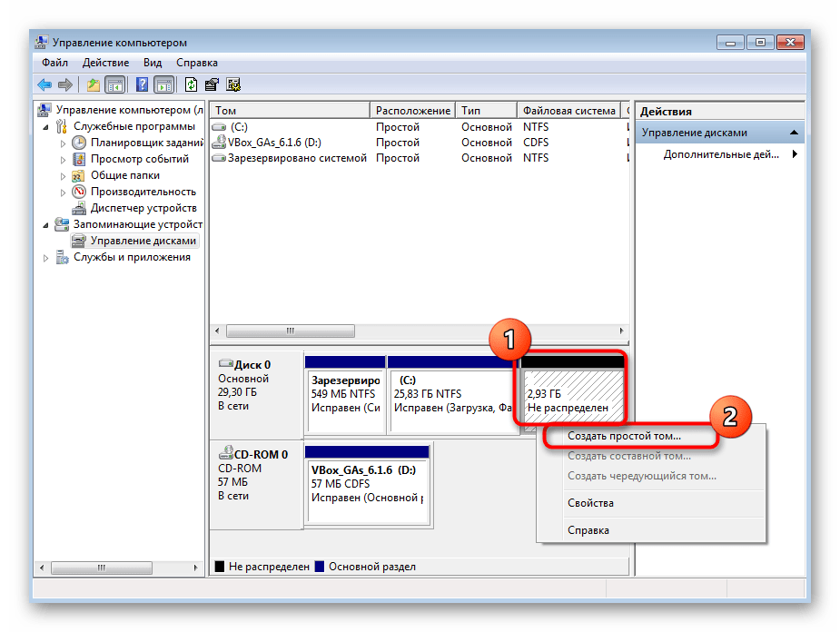Click the horizontal scrollbar thumb of volume list
Viewport: 840px width, 632px height.
coord(291,331)
